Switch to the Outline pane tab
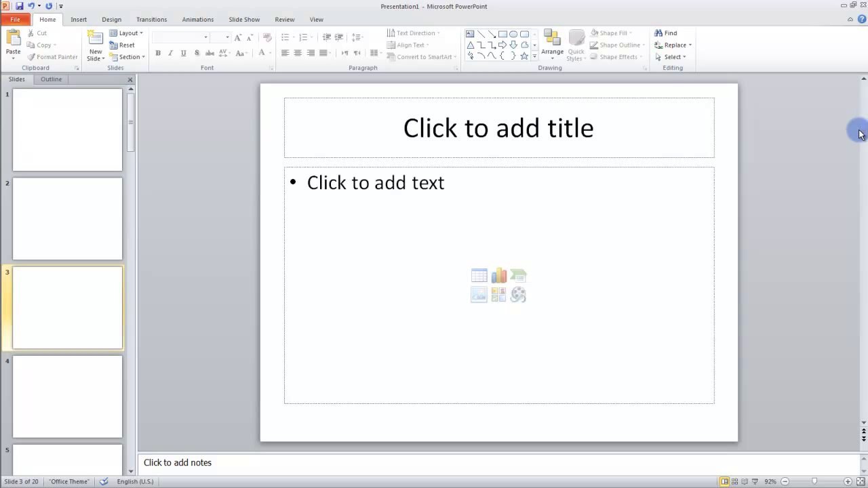This screenshot has height=488, width=868. [51, 79]
